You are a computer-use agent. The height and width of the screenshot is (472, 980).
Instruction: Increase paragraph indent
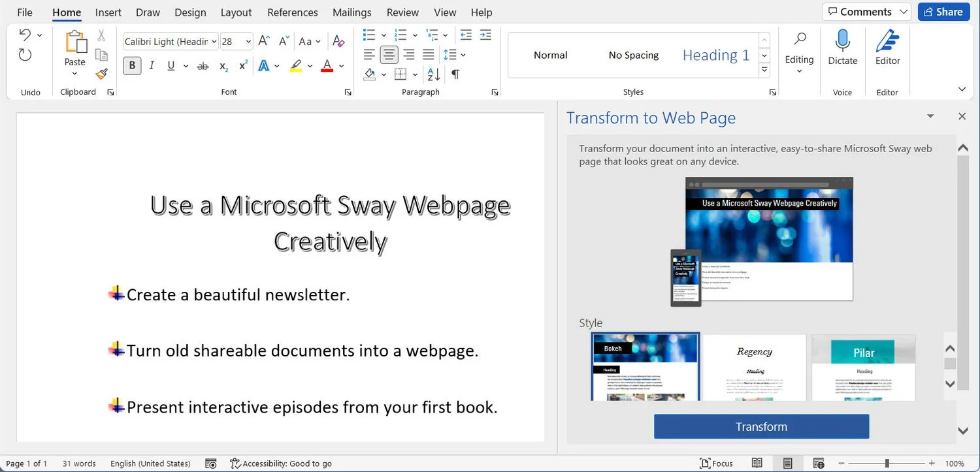485,35
